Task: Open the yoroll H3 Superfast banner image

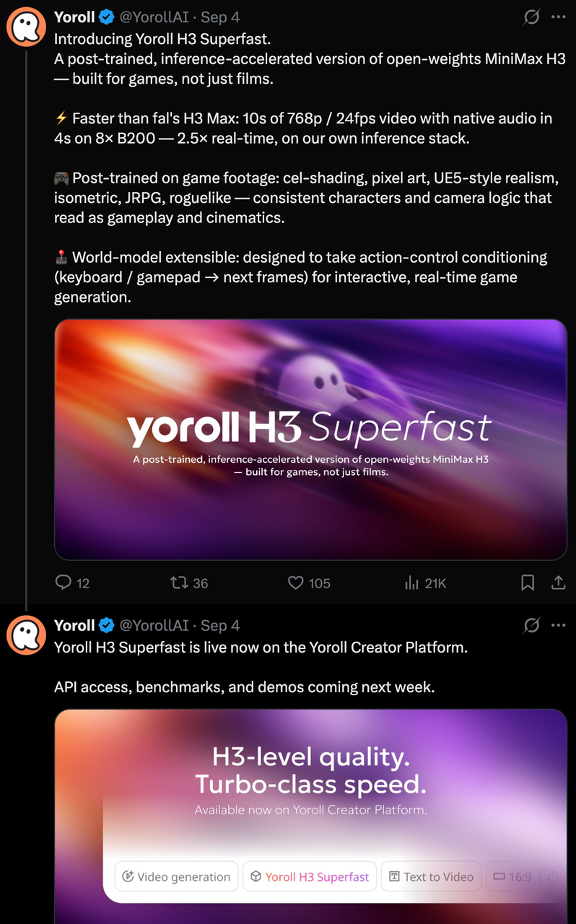Action: pos(310,440)
